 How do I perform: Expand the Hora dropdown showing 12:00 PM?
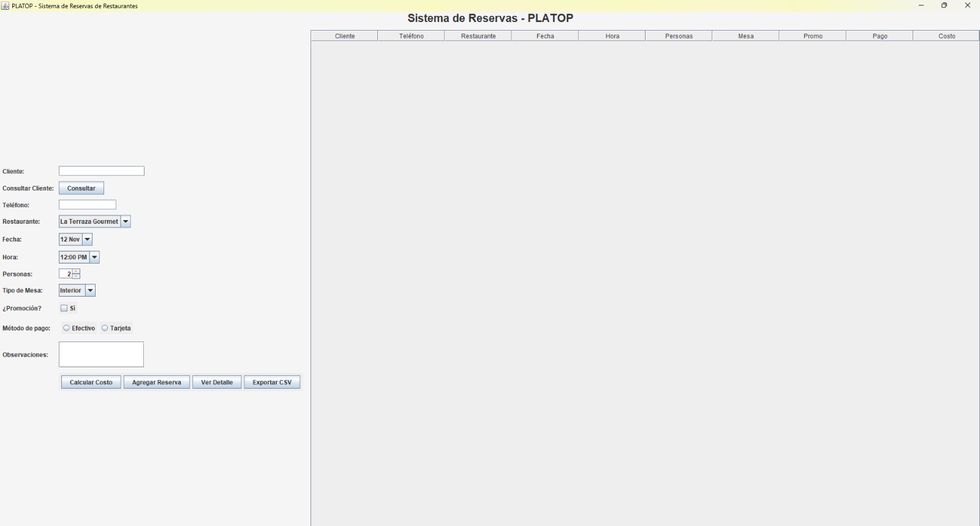[x=79, y=257]
